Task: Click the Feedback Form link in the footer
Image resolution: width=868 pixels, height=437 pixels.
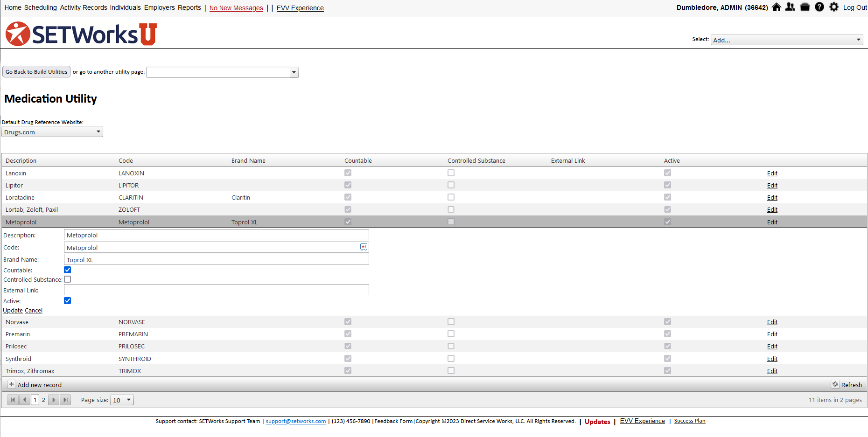Action: (393, 422)
